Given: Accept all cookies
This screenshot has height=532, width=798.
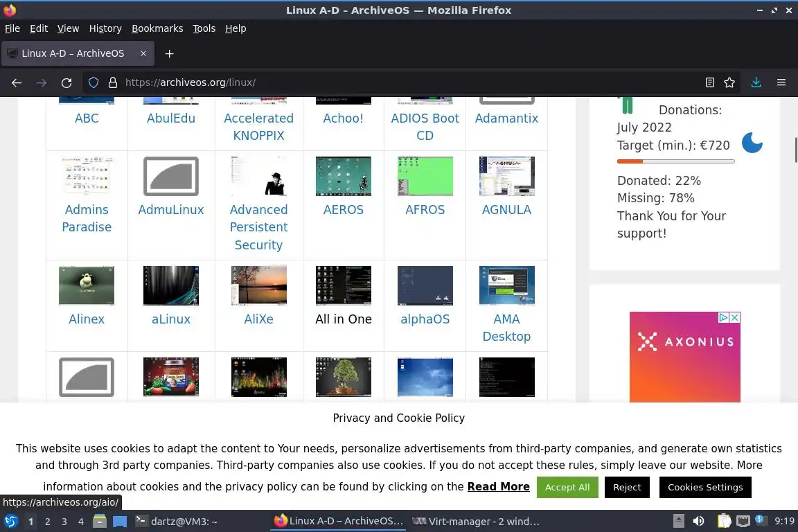Looking at the screenshot, I should click(x=567, y=487).
